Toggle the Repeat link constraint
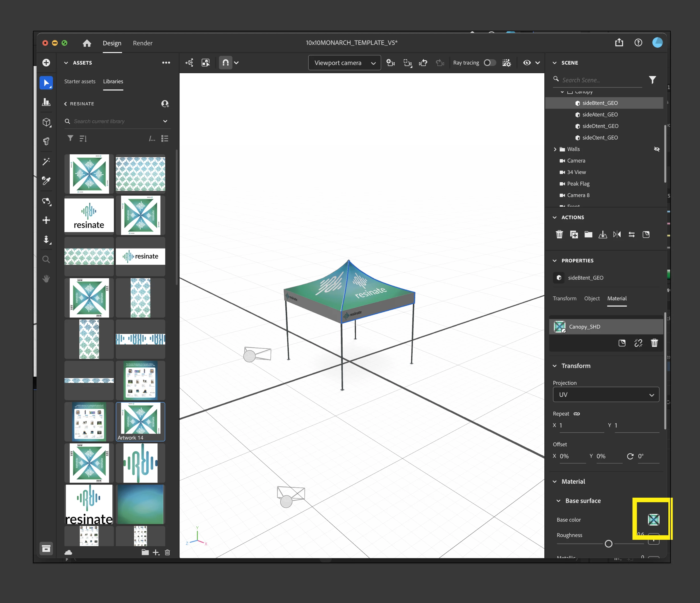The width and height of the screenshot is (700, 603). tap(577, 414)
